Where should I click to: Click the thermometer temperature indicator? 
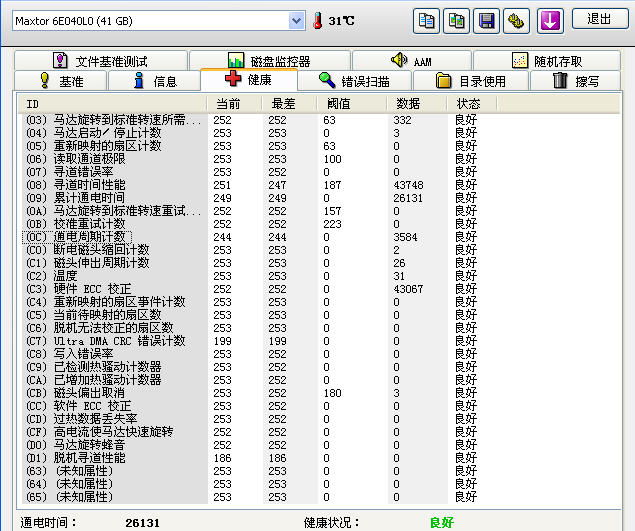(317, 20)
